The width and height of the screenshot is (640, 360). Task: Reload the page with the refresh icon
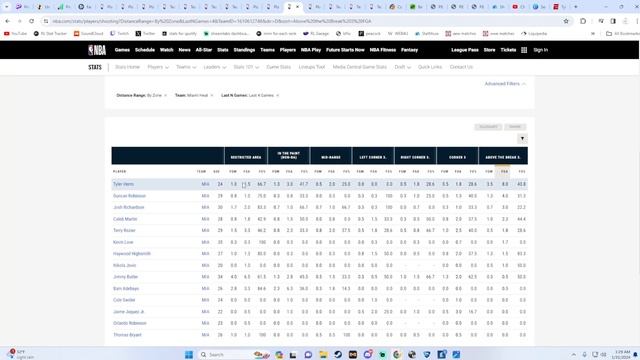click(x=31, y=21)
